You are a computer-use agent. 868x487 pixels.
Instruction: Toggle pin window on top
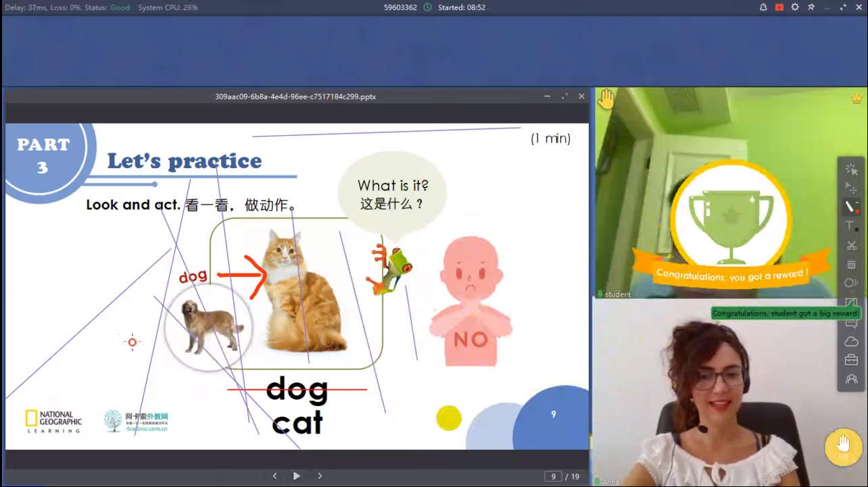811,7
